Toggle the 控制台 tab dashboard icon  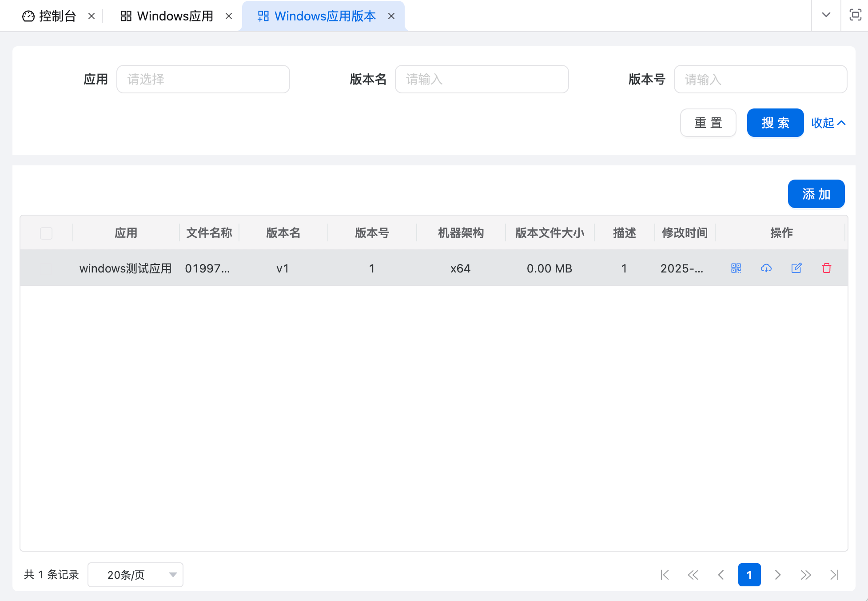(x=28, y=15)
